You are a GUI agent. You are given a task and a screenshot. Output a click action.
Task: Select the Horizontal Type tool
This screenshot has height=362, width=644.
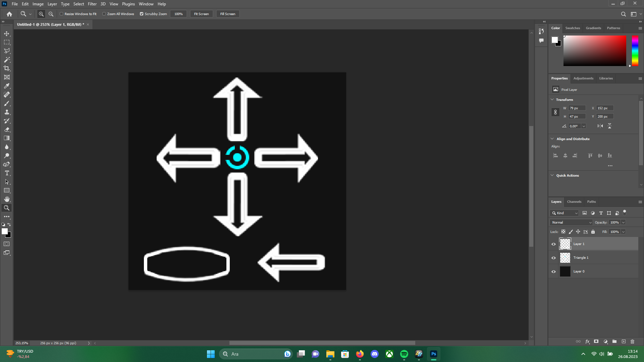pos(7,173)
